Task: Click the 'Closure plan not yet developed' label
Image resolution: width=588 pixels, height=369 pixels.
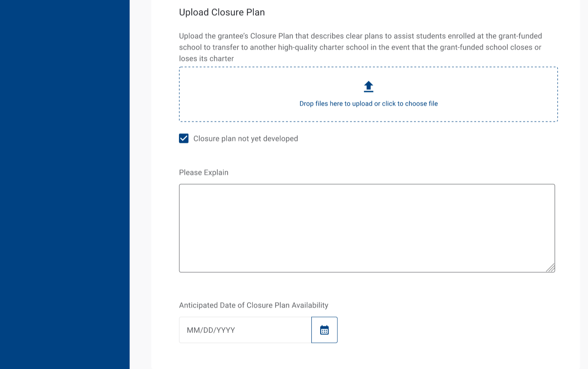Action: tap(246, 139)
